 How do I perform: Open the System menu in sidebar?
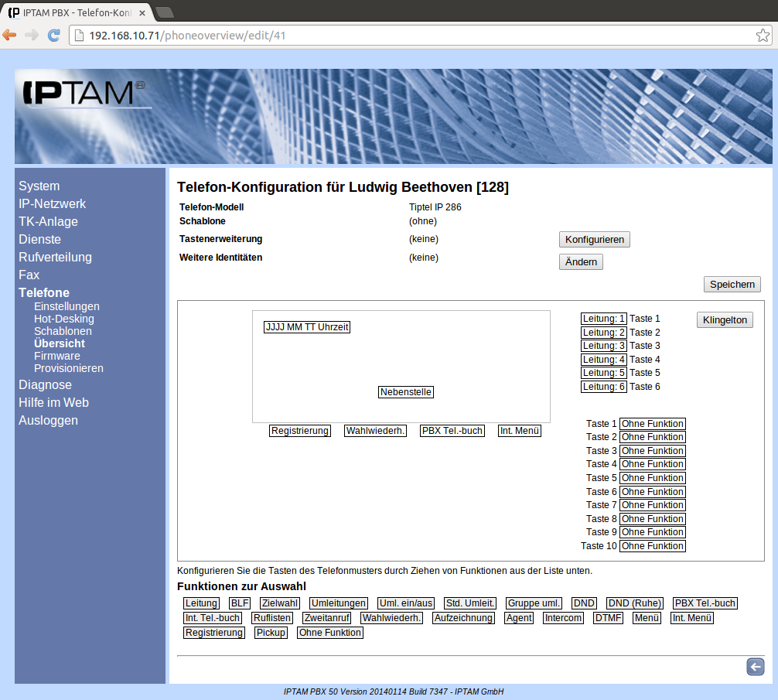(39, 186)
